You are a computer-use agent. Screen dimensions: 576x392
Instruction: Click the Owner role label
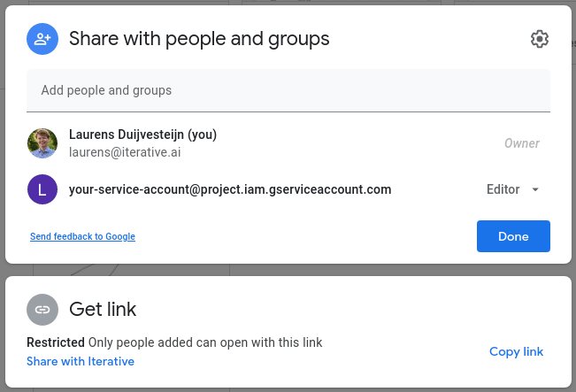pos(521,143)
